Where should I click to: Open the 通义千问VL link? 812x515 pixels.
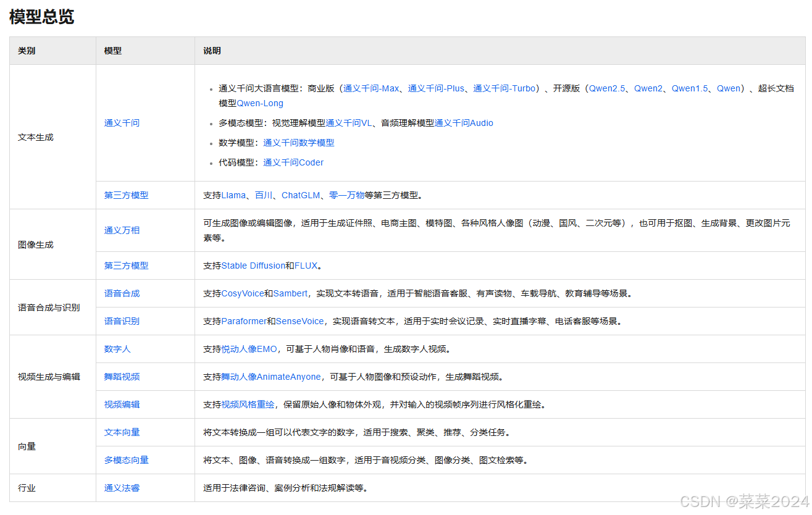(348, 123)
